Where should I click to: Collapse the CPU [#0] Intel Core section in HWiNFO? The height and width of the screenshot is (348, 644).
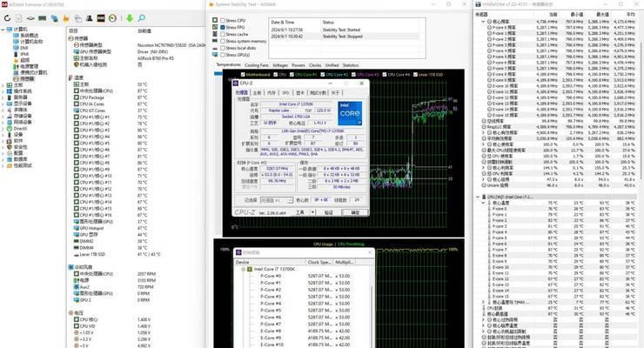478,197
